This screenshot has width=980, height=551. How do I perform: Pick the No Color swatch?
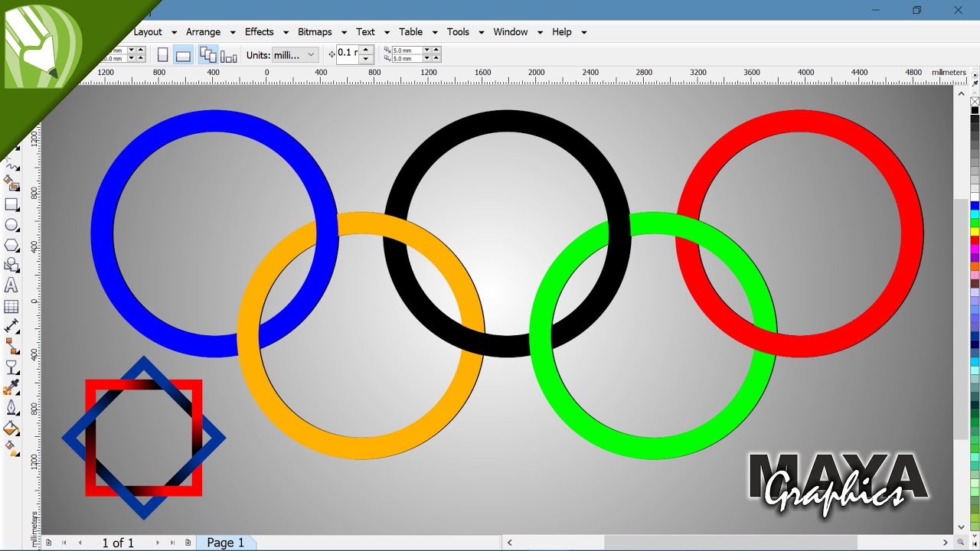pos(975,102)
